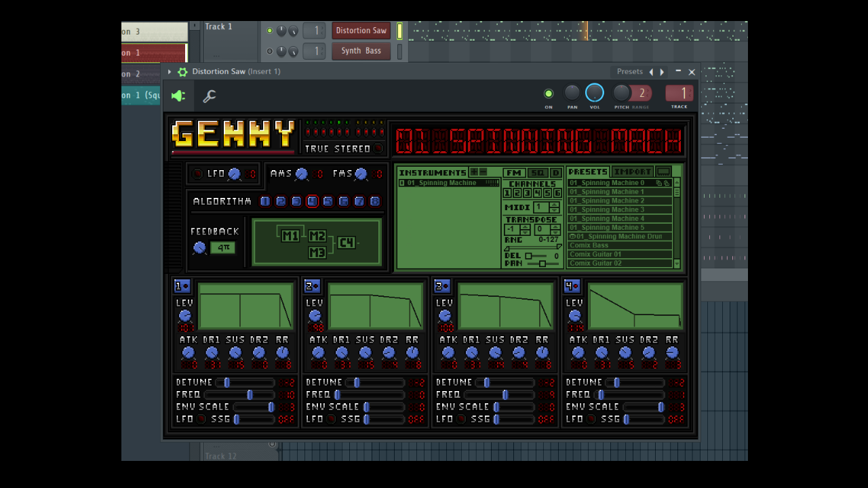Toggle channel 6 in the CHANNELS row
This screenshot has width=868, height=488.
tap(557, 193)
